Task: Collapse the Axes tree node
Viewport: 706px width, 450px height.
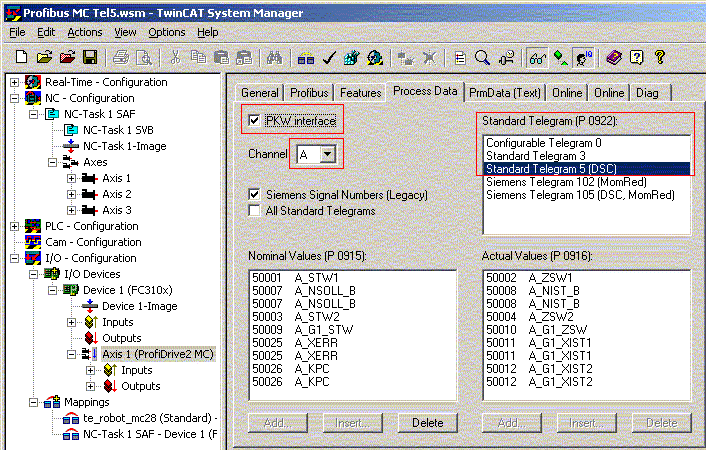Action: 52,162
